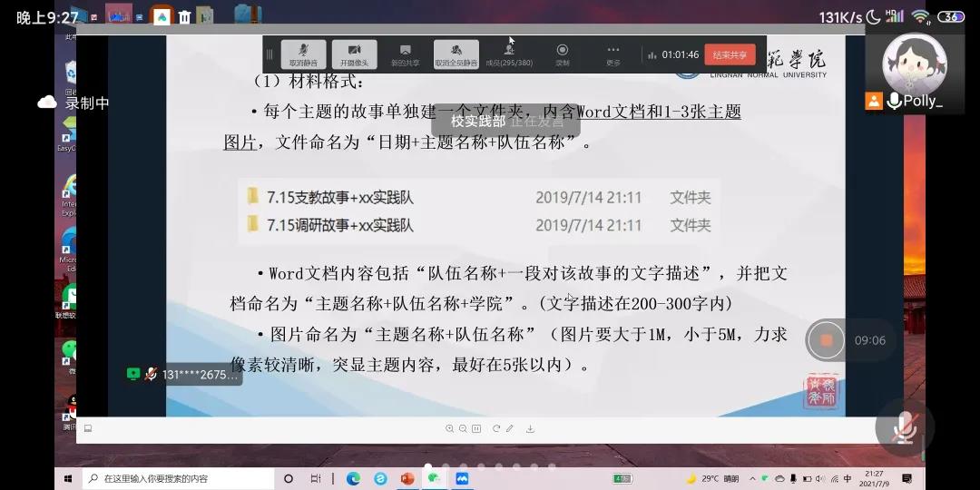Rotate the image with rotate icon
The width and height of the screenshot is (980, 490).
point(496,429)
